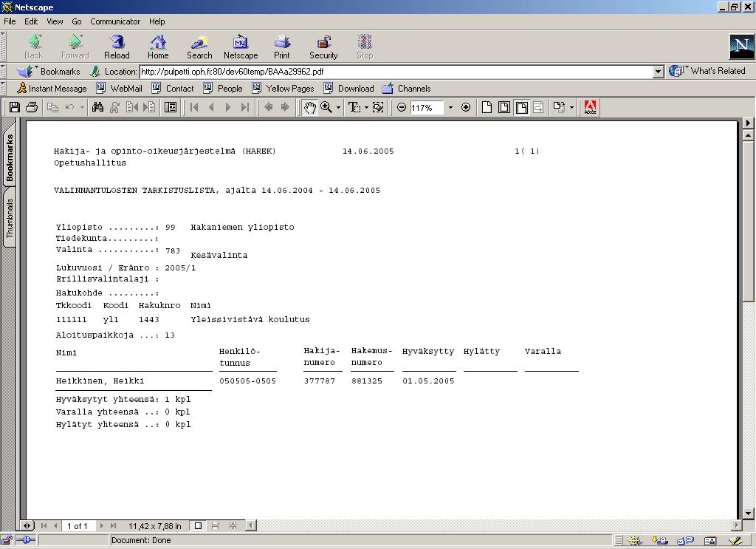Screen dimensions: 756x549
Task: Click the Netscape N logo
Action: point(741,47)
